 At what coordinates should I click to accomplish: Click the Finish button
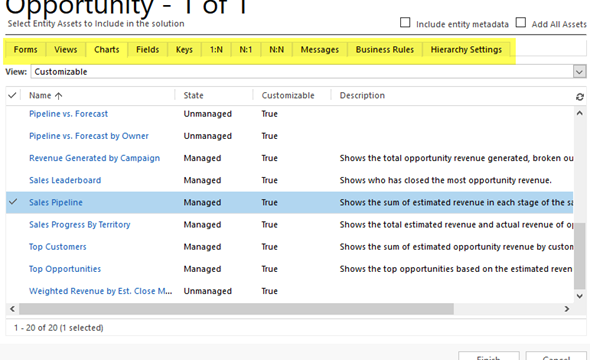[x=488, y=357]
